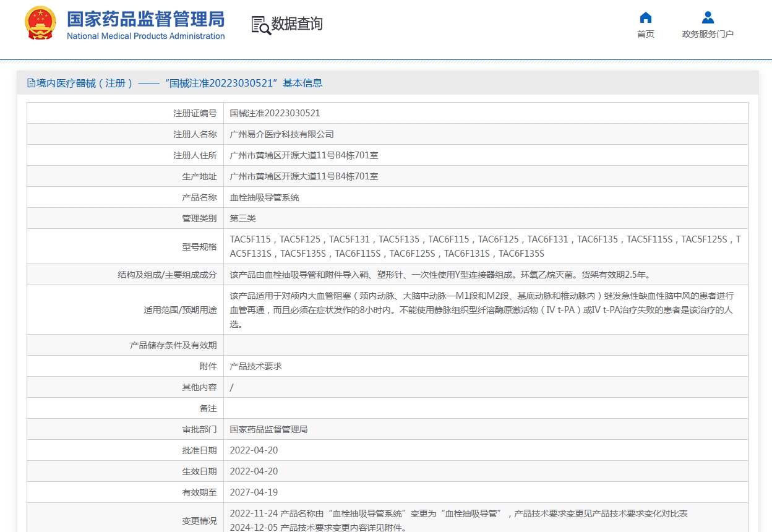Click the 其他内容 label
Viewport: 772px width, 532px height.
coord(199,387)
